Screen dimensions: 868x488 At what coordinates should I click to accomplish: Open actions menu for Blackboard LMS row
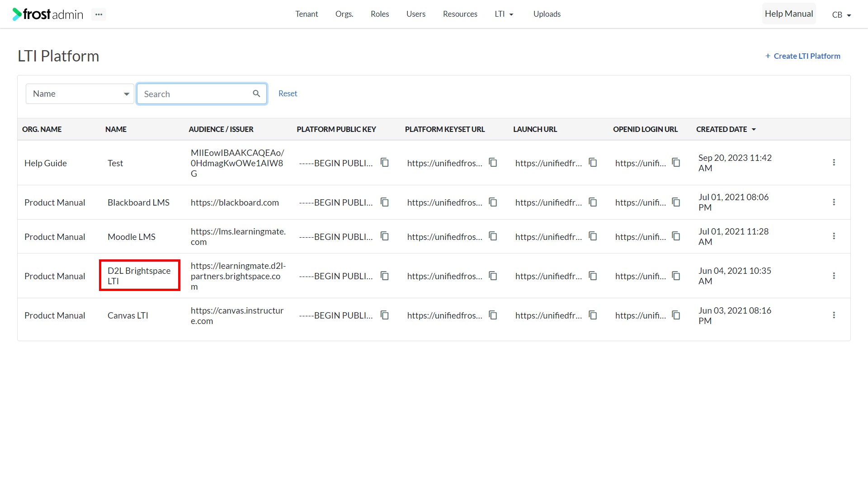[834, 202]
